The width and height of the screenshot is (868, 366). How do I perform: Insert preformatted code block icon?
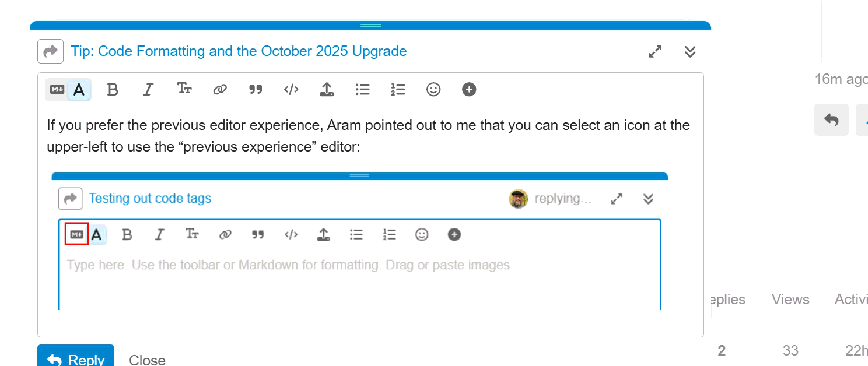click(x=291, y=90)
